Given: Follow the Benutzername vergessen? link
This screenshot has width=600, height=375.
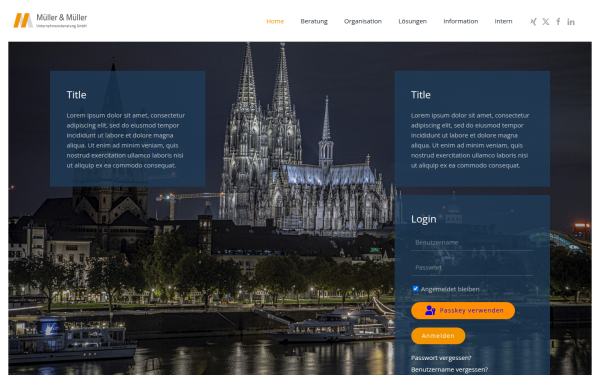Looking at the screenshot, I should tap(449, 370).
